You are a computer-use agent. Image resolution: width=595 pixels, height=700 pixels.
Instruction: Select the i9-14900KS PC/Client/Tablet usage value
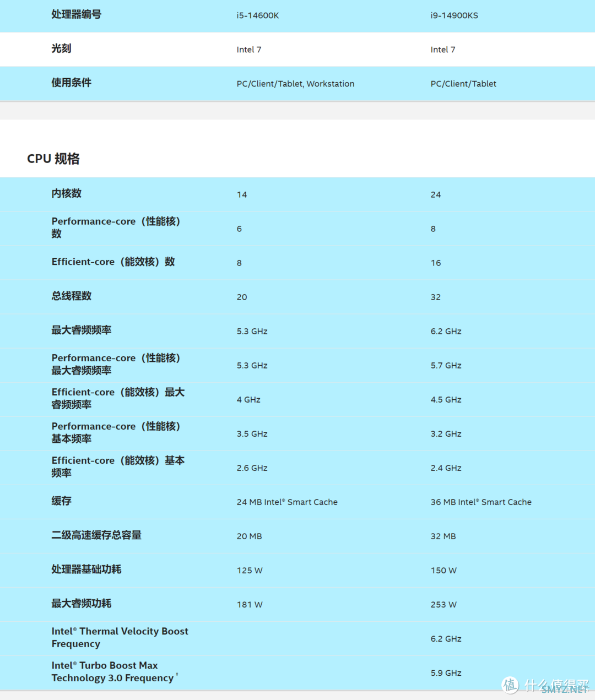tap(463, 84)
